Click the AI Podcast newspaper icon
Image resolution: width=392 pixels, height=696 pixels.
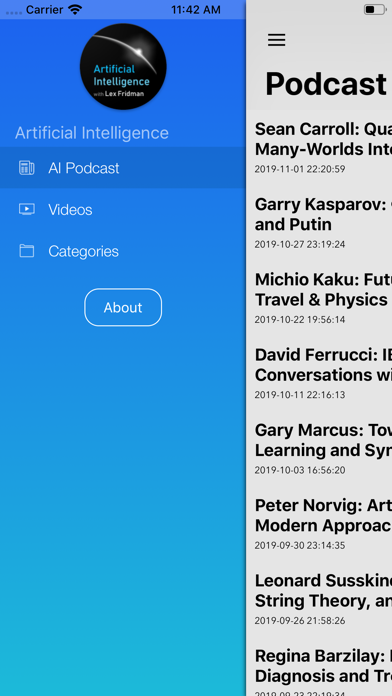click(27, 168)
